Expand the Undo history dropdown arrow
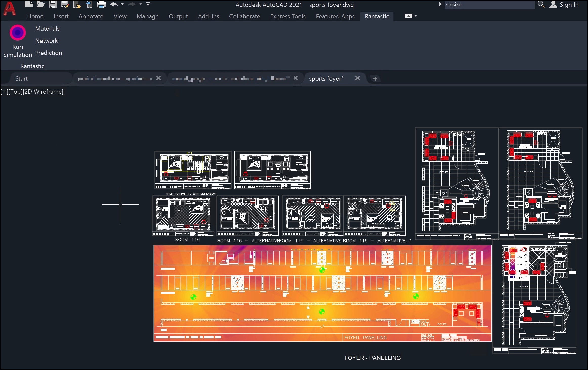Viewport: 588px width, 370px height. pyautogui.click(x=122, y=4)
